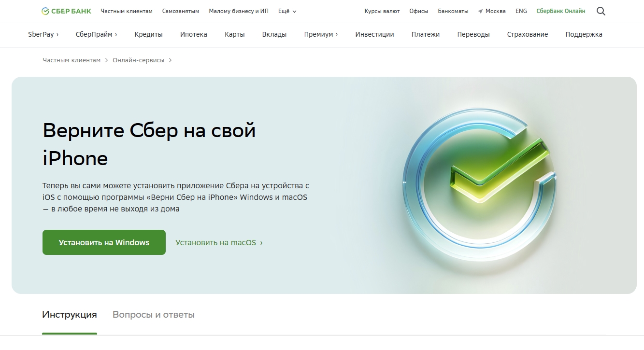Viewport: 644px width, 350px height.
Task: Open the Платежи menu item
Action: [x=426, y=34]
